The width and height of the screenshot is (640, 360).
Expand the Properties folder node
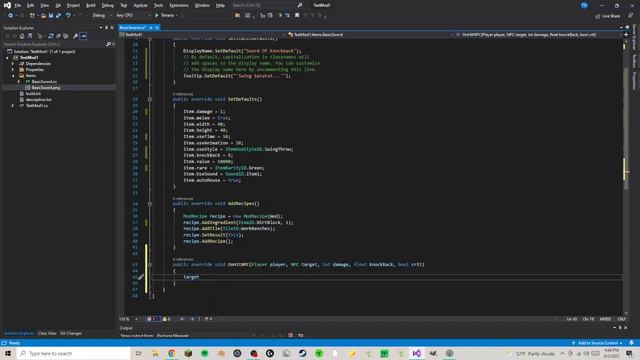[x=13, y=70]
